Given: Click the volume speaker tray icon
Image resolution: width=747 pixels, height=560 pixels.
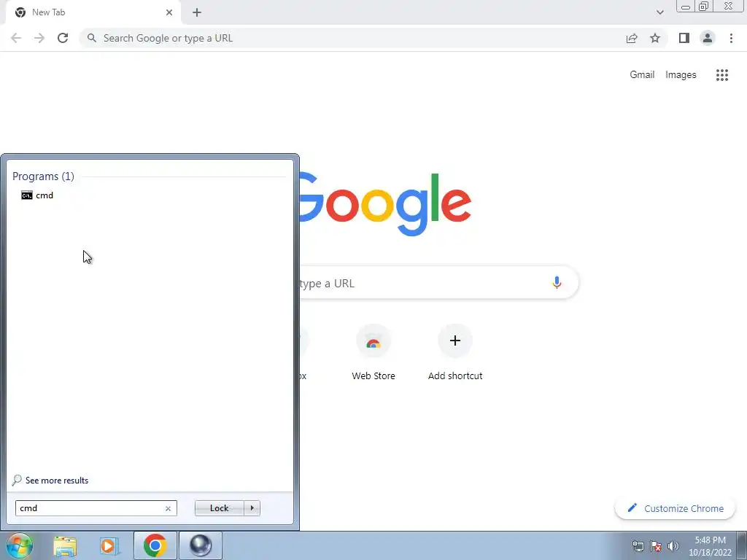Looking at the screenshot, I should tap(673, 546).
